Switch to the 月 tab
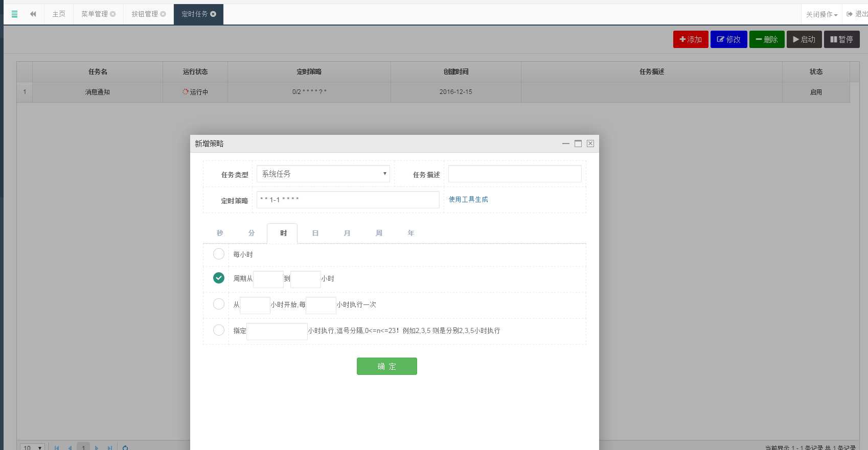Viewport: 868px width, 450px height. pyautogui.click(x=347, y=233)
